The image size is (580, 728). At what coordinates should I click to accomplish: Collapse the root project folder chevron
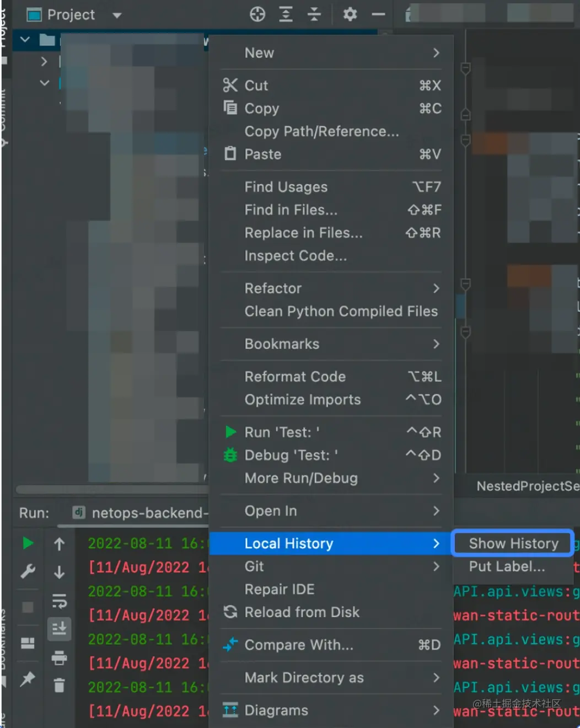[x=25, y=40]
